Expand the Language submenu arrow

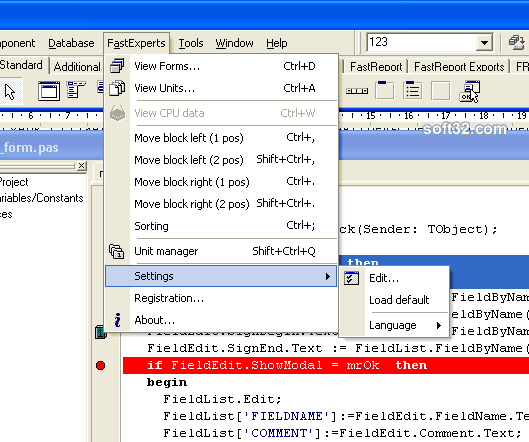coord(439,325)
